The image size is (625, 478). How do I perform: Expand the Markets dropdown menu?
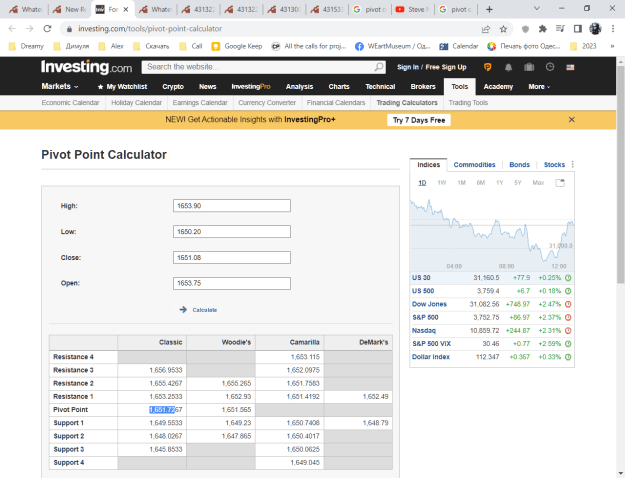click(60, 87)
